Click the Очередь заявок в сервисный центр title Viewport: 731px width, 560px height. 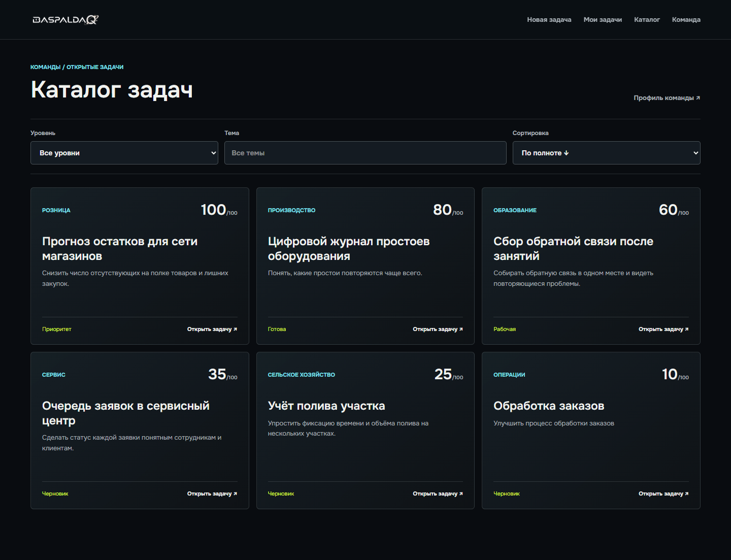coord(126,413)
